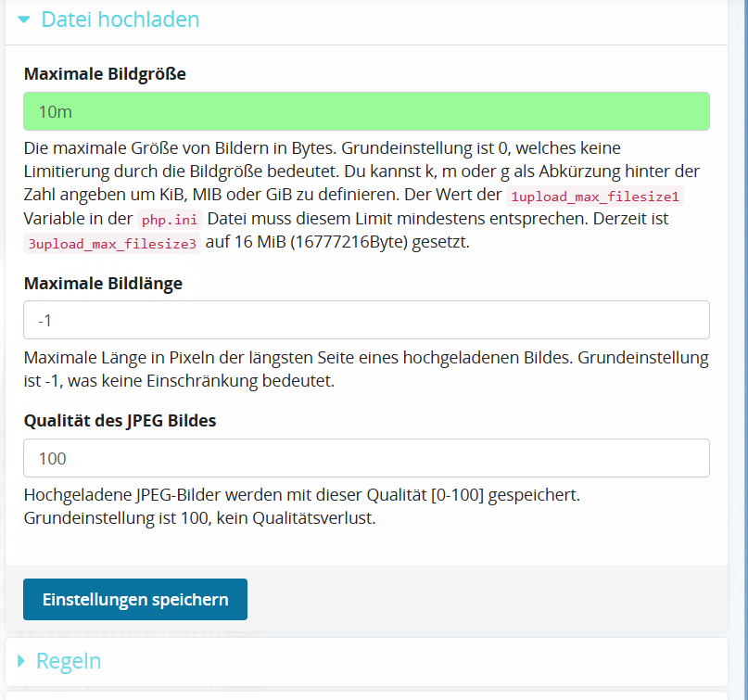
Task: Click the help text starting 'Die maximale Größe'
Action: (x=322, y=148)
